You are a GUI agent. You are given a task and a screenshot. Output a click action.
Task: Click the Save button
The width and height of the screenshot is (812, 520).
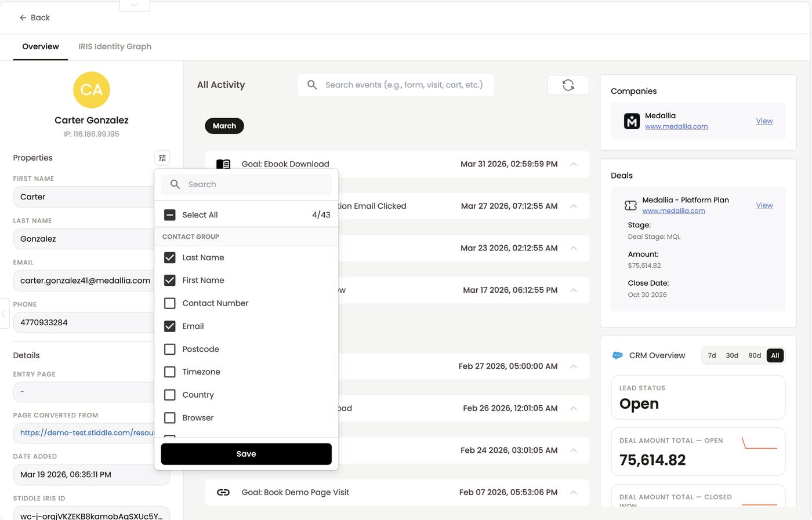pos(246,454)
